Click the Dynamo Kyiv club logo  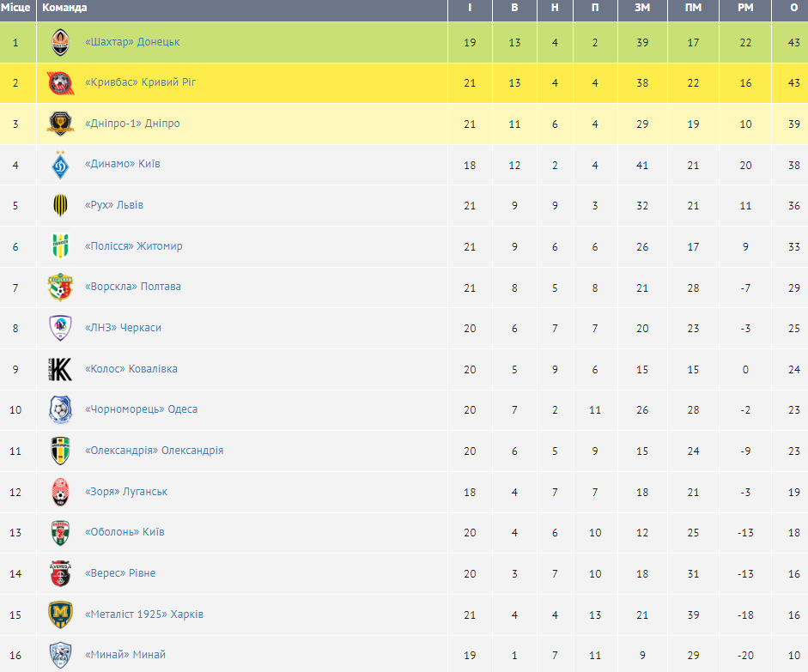[60, 165]
